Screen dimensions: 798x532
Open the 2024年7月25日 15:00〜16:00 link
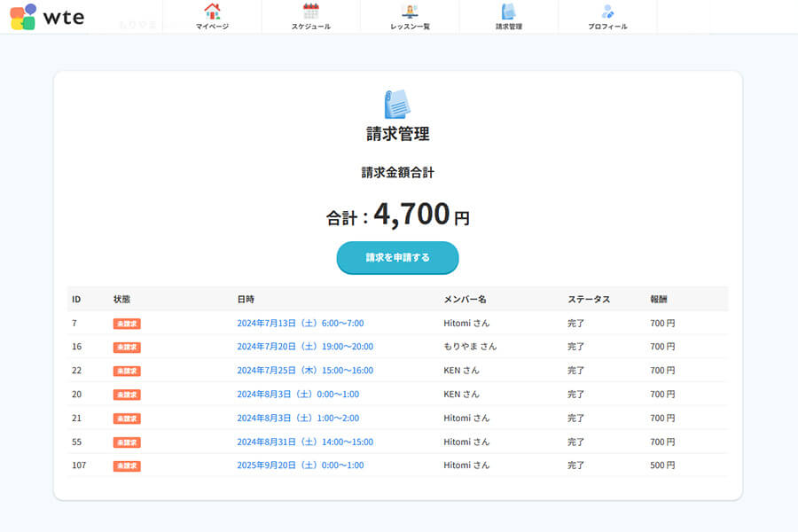point(304,371)
